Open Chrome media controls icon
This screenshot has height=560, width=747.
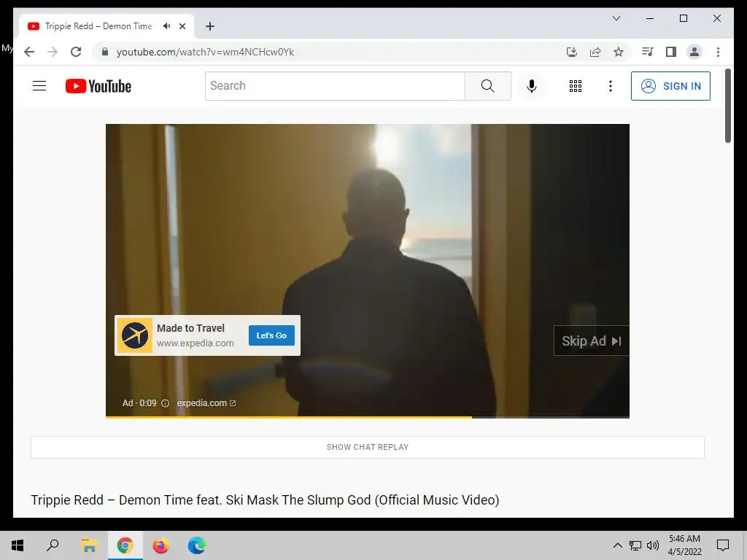point(648,52)
